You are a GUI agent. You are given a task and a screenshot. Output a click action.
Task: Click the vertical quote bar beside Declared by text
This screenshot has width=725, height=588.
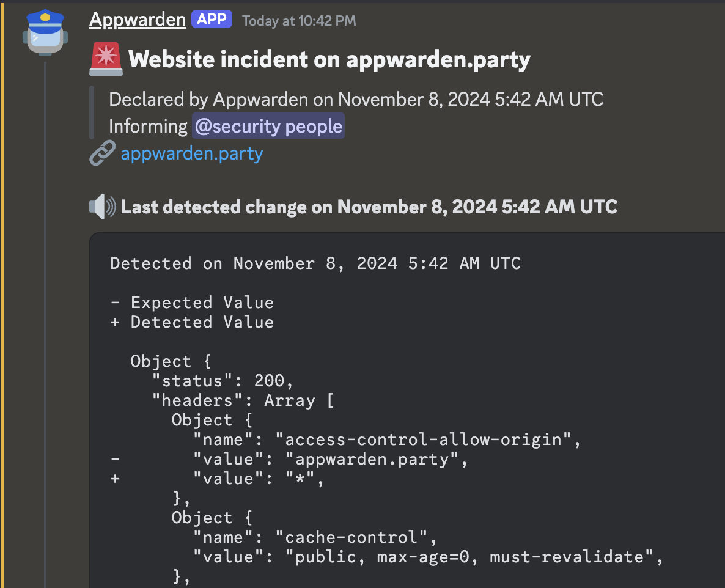pyautogui.click(x=92, y=112)
